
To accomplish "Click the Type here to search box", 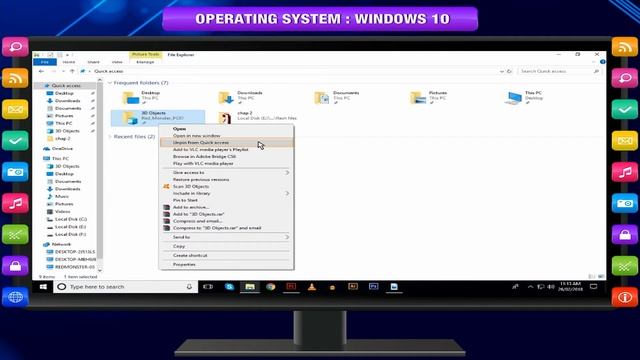I will coord(126,287).
